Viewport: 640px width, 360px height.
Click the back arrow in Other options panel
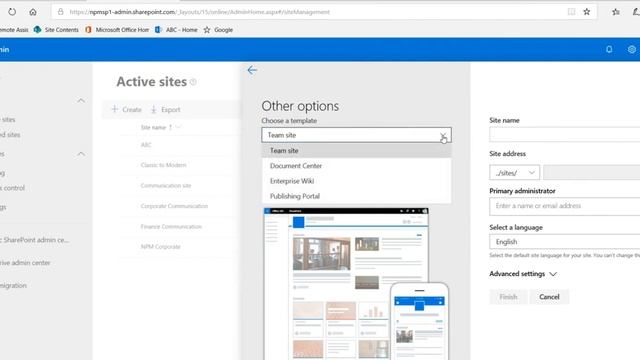252,70
